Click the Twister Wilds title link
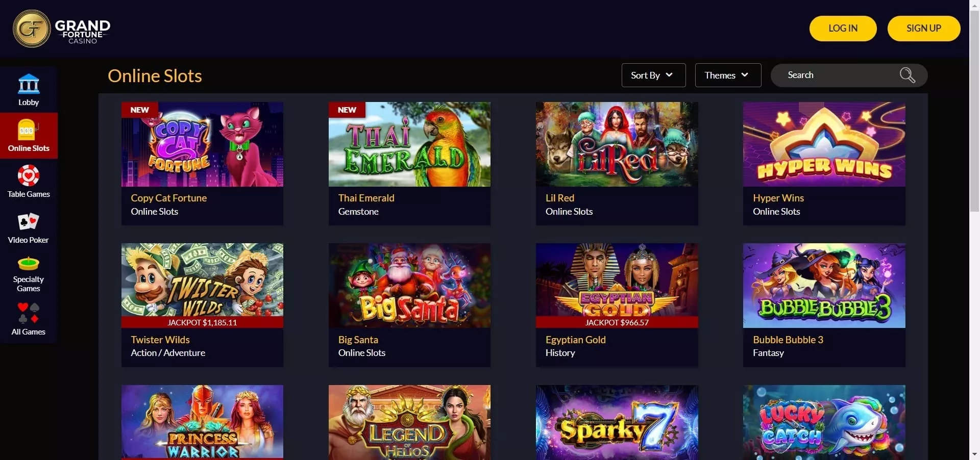The width and height of the screenshot is (980, 460). pos(160,340)
